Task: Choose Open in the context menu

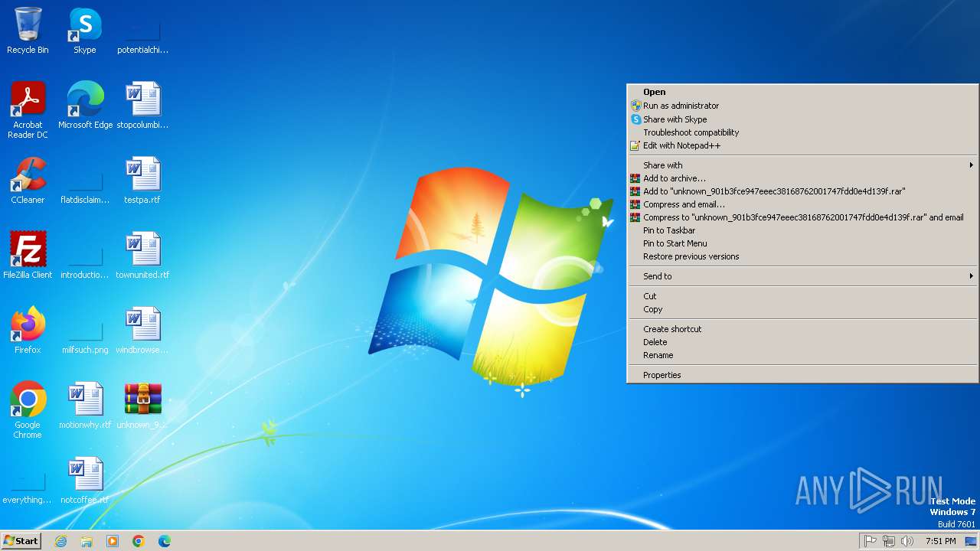Action: coord(802,92)
